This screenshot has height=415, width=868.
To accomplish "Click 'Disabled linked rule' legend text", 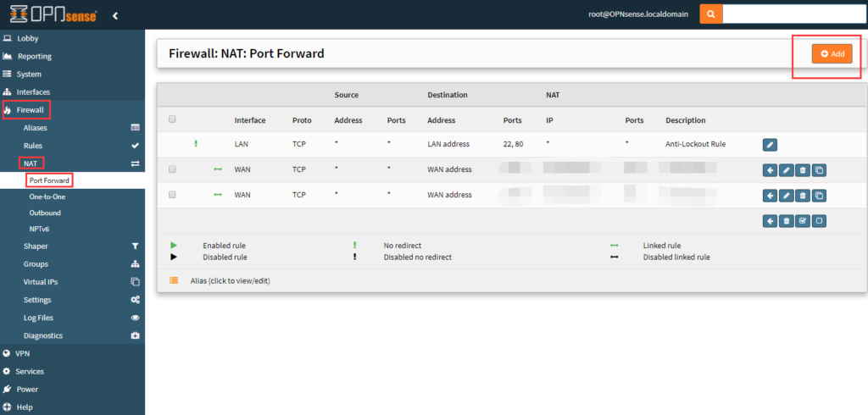I will pos(676,257).
